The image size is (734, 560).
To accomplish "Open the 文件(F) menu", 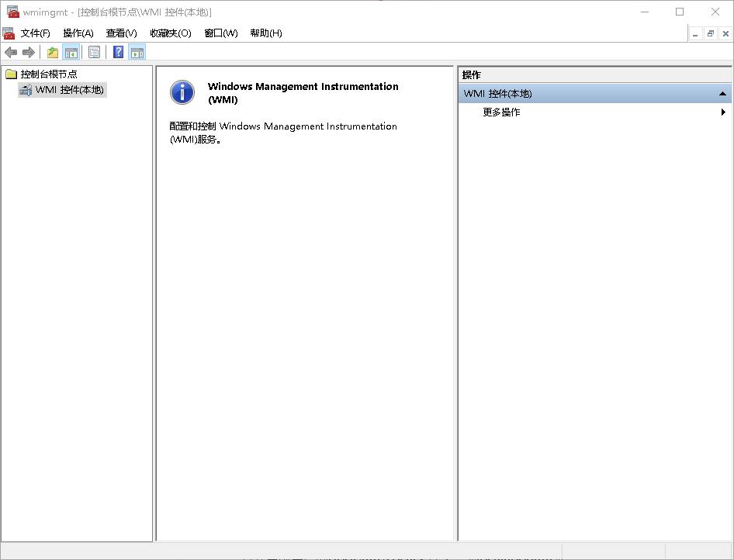I will (35, 33).
